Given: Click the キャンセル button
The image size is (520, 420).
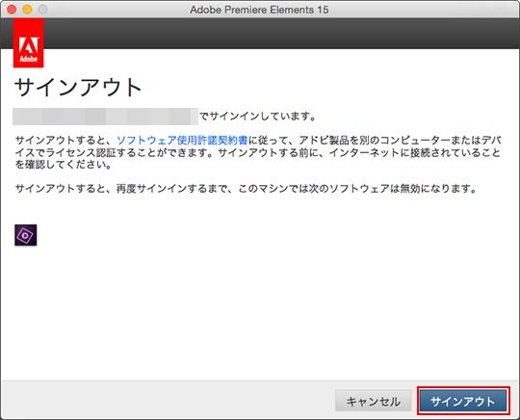Looking at the screenshot, I should (373, 401).
